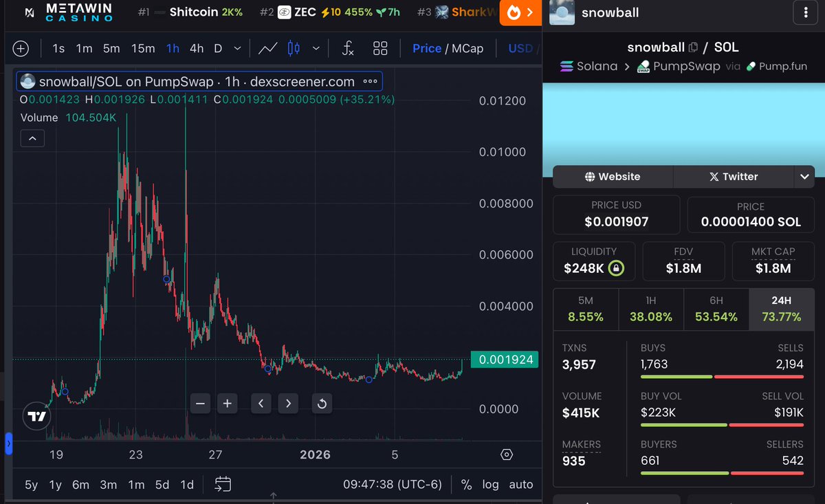Viewport: 825px width, 504px height.
Task: Click the snowball token avatar
Action: [x=562, y=12]
